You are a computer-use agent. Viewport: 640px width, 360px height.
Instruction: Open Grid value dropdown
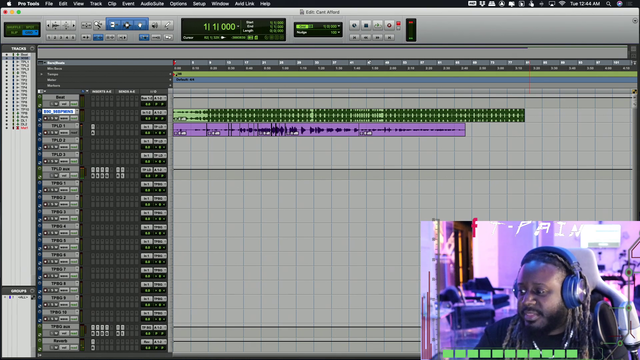click(339, 26)
